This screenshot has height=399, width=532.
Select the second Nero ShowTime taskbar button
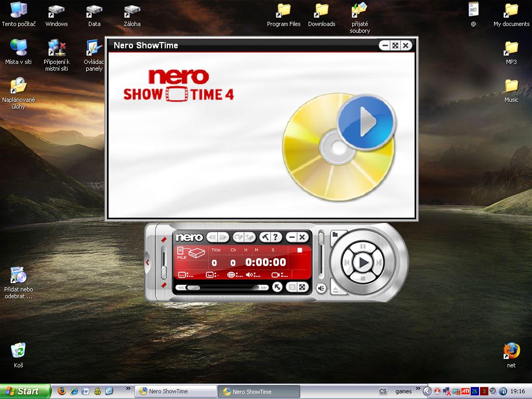click(x=259, y=391)
